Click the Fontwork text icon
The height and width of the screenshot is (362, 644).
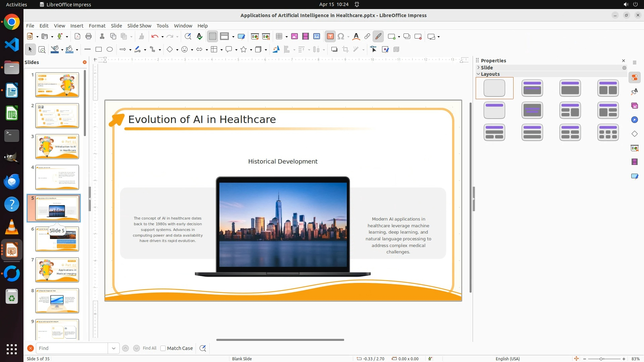(356, 37)
